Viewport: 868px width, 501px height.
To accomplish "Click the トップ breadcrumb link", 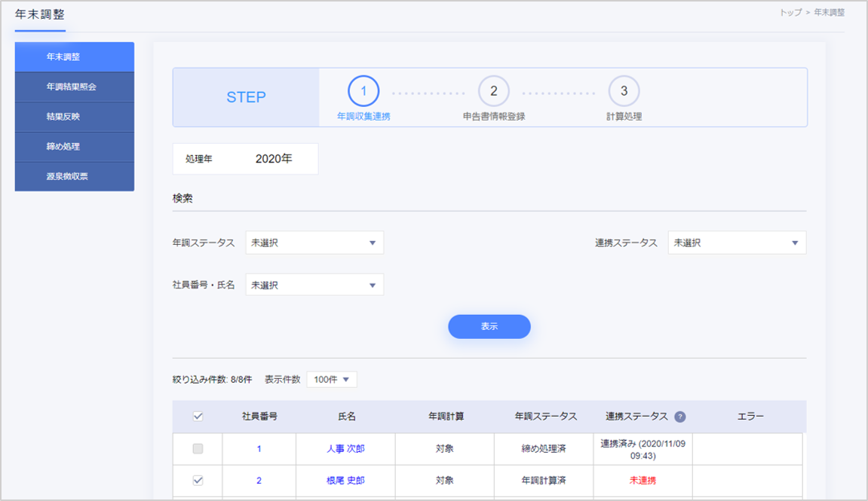I will coord(790,13).
